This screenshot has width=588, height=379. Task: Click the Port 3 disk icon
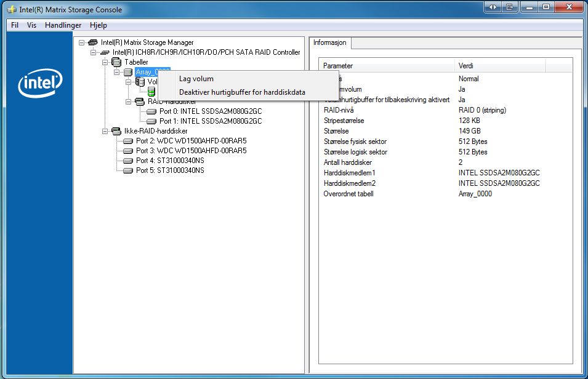click(x=128, y=151)
